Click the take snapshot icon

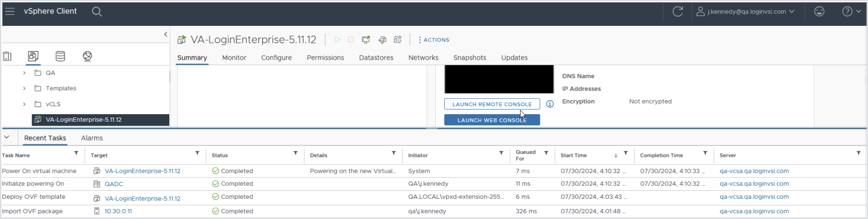[x=398, y=40]
